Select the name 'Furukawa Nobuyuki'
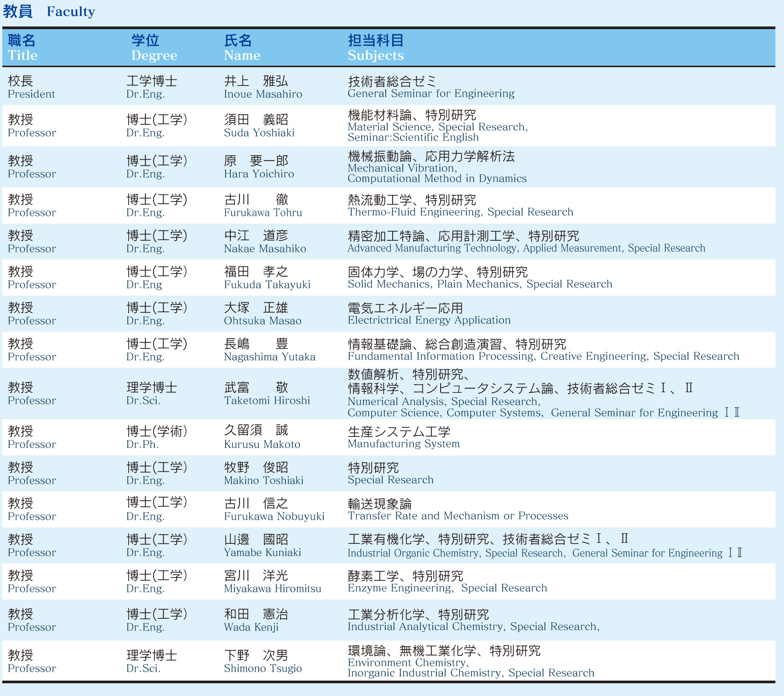This screenshot has height=696, width=784. pyautogui.click(x=274, y=517)
